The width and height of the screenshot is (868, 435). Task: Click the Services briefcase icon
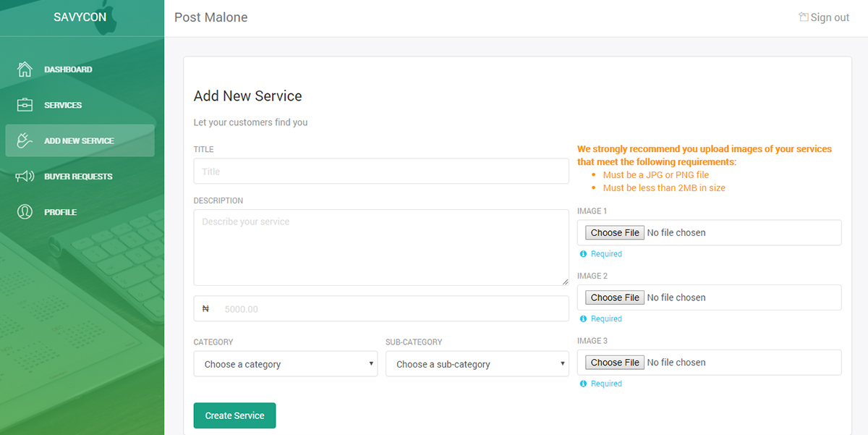[25, 105]
